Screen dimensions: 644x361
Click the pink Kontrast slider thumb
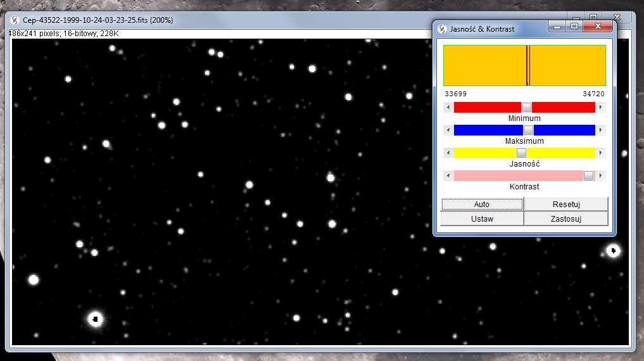click(588, 175)
